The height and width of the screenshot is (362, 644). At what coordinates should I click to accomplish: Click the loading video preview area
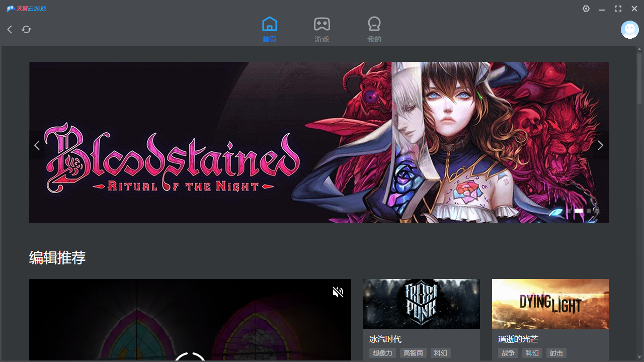190,320
